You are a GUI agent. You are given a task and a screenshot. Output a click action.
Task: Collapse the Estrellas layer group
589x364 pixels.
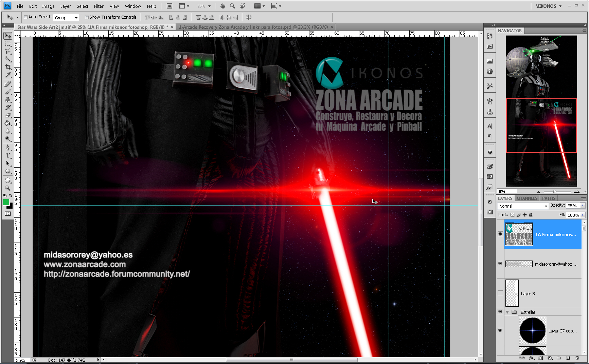(507, 312)
